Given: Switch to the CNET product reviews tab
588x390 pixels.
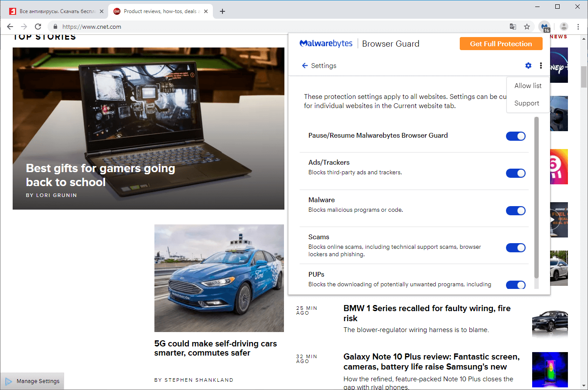Looking at the screenshot, I should click(x=157, y=11).
